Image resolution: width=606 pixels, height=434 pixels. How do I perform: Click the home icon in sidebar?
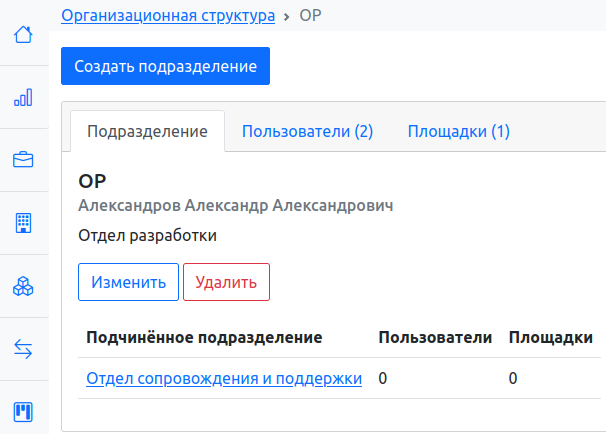[23, 35]
